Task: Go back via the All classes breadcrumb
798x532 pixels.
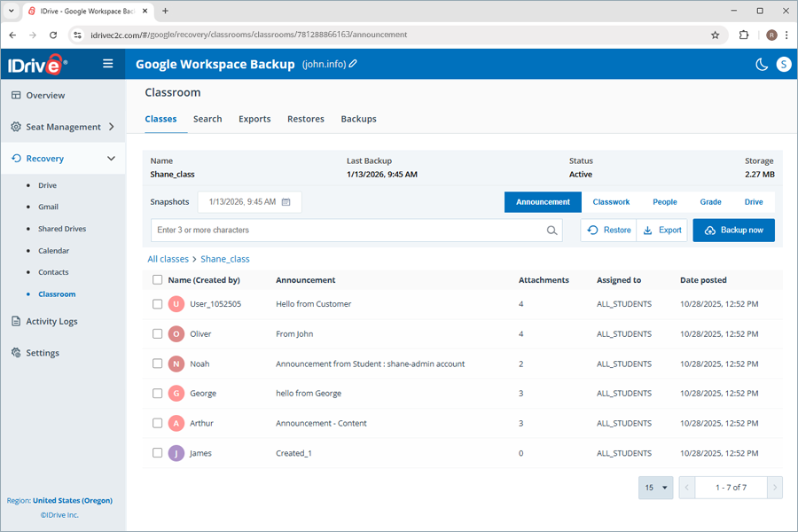Action: [168, 258]
